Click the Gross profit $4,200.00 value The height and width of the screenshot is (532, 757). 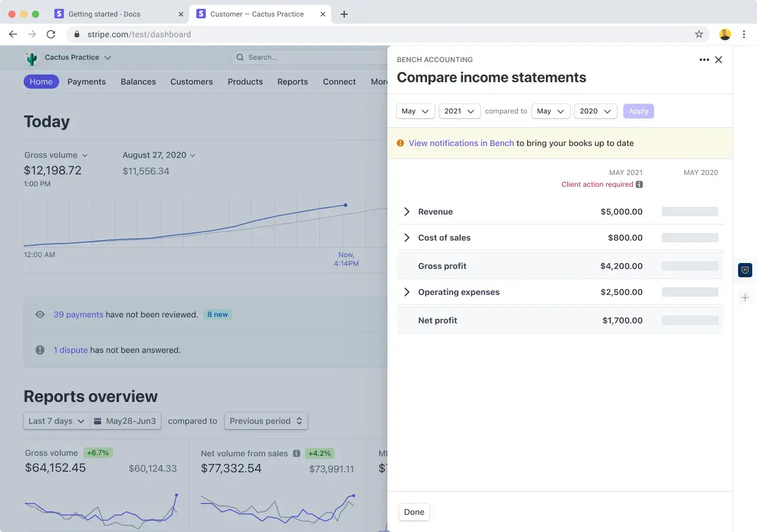pyautogui.click(x=622, y=266)
